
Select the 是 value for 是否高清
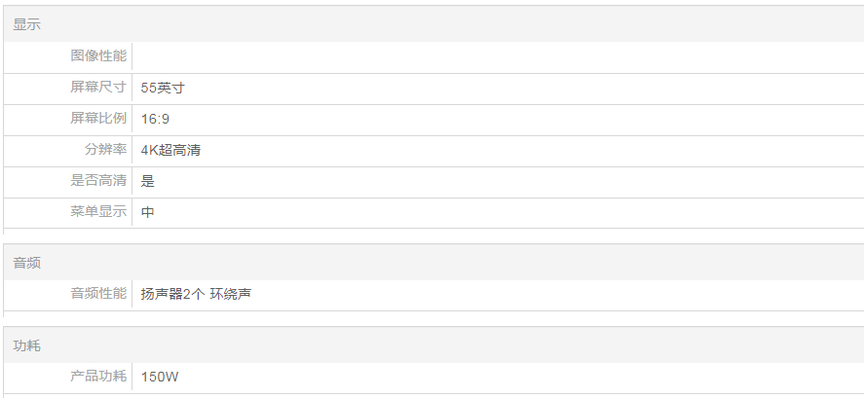(148, 181)
